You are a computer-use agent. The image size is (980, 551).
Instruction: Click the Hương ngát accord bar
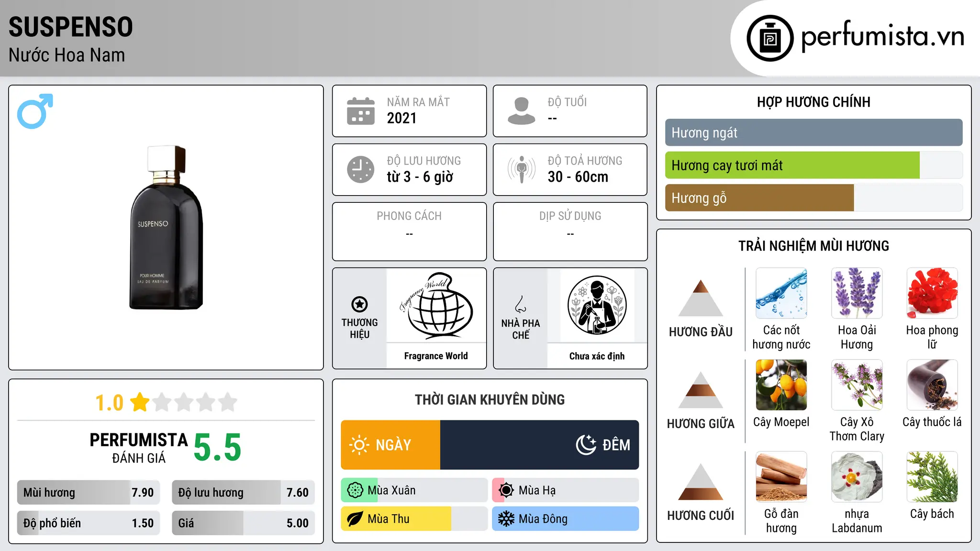pyautogui.click(x=814, y=132)
